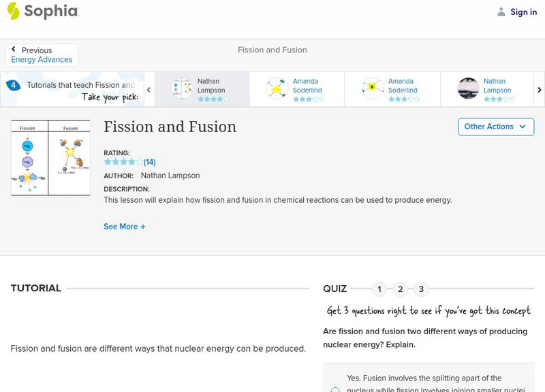Go to quiz question 2

[401, 289]
